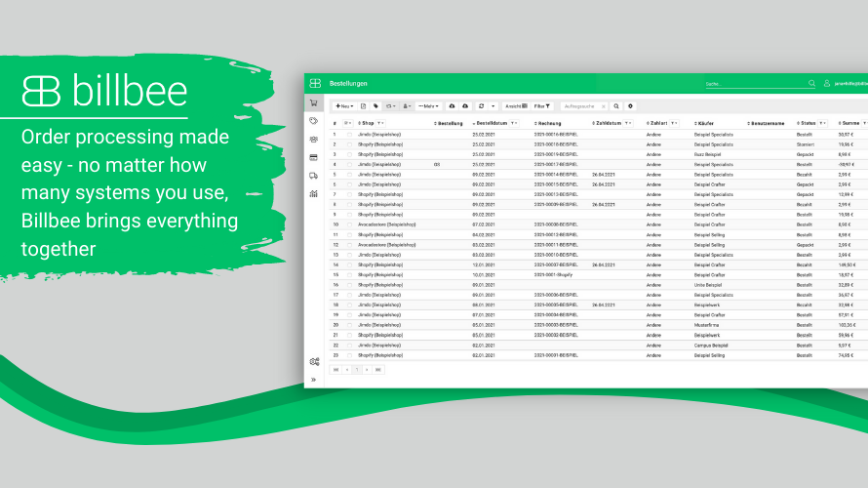Sort by the Summe column header

[x=848, y=123]
